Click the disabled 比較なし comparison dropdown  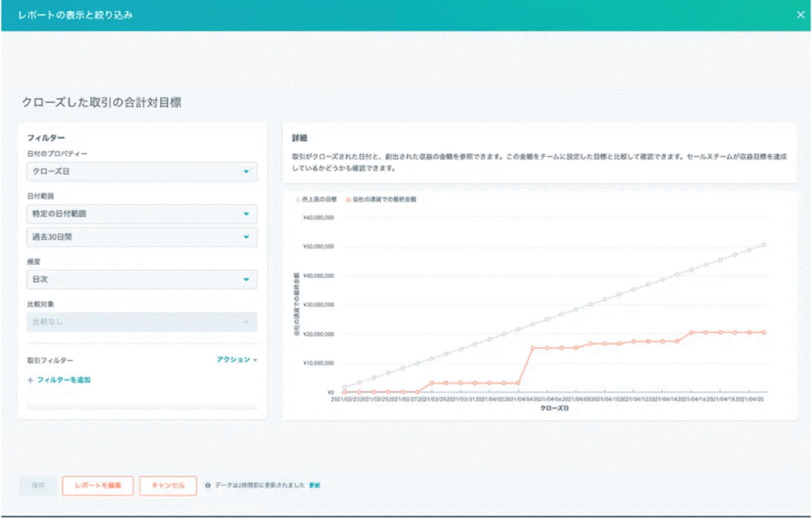141,322
